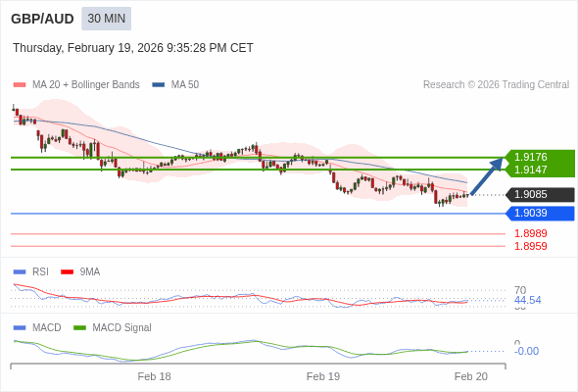This screenshot has height=392, width=578.
Task: Click the MA 50 blue legend swatch
Action: coord(159,85)
